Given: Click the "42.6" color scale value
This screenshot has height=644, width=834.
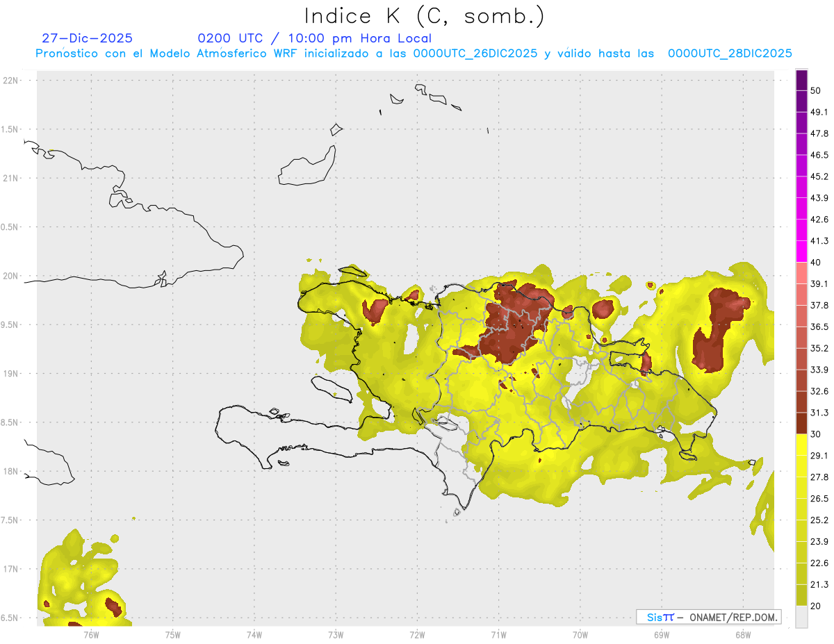Looking at the screenshot, I should pos(819,220).
